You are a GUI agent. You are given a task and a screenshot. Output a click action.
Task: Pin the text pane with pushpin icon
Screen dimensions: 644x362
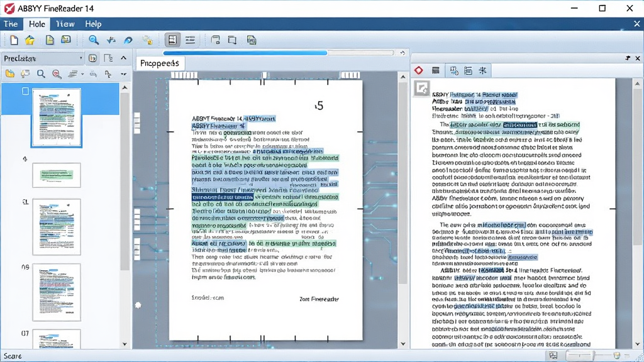[x=628, y=58]
